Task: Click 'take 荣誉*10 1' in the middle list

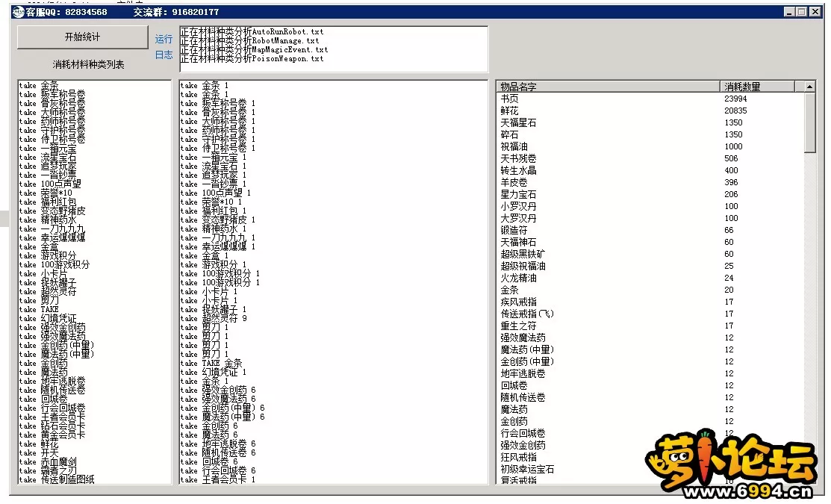Action: (x=211, y=202)
